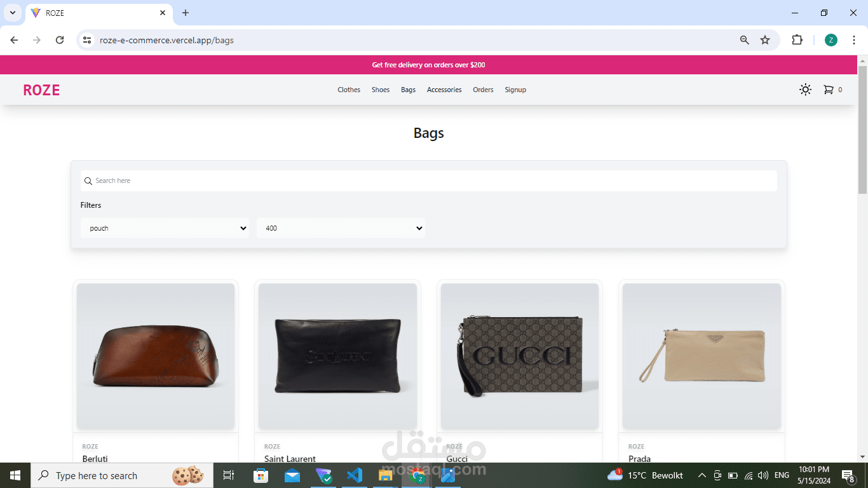Open the 'pouch' category filter dropdown
The width and height of the screenshot is (868, 488).
coord(165,228)
